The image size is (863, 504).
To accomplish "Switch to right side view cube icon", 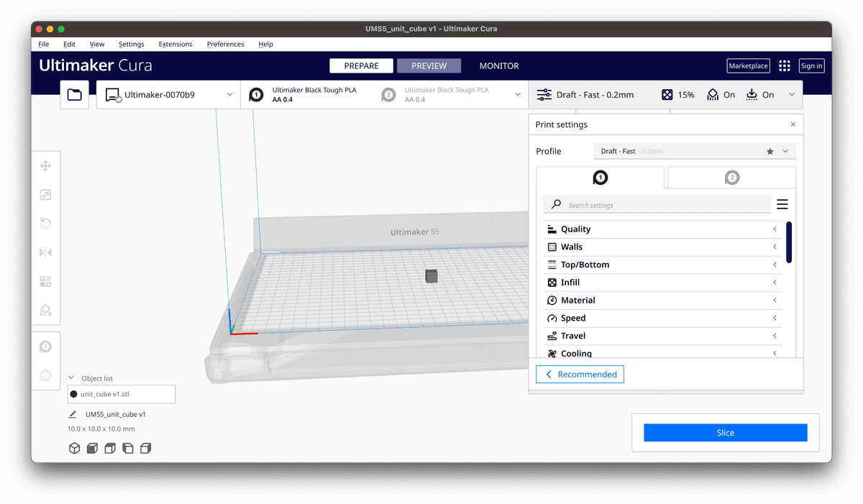I will [x=145, y=449].
